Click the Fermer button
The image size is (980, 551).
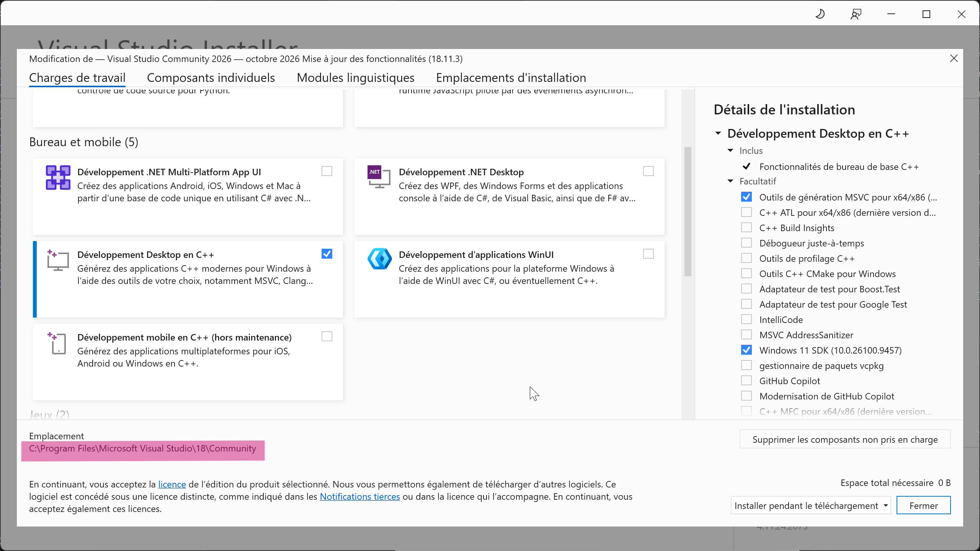[923, 505]
